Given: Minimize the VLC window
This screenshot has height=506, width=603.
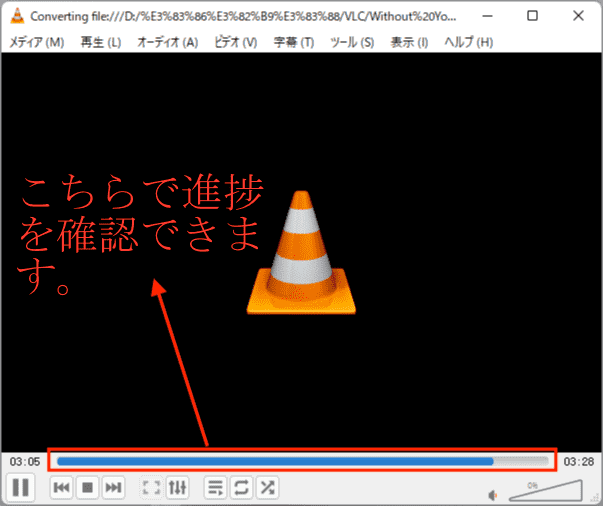Looking at the screenshot, I should coord(487,16).
